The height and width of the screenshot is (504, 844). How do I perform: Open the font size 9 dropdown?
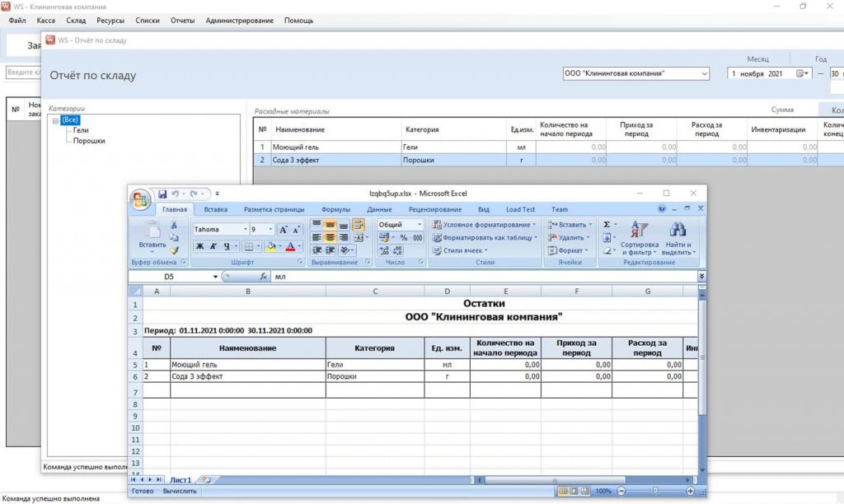point(270,230)
